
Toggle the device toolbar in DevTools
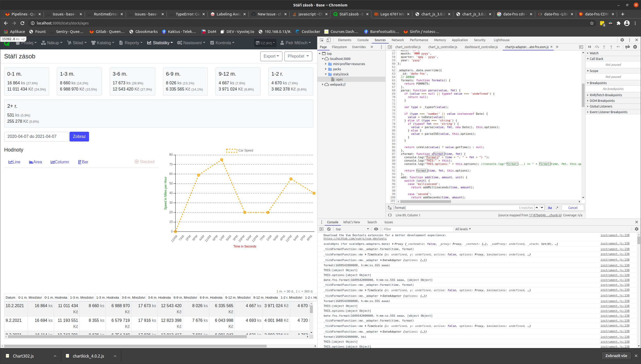click(328, 40)
